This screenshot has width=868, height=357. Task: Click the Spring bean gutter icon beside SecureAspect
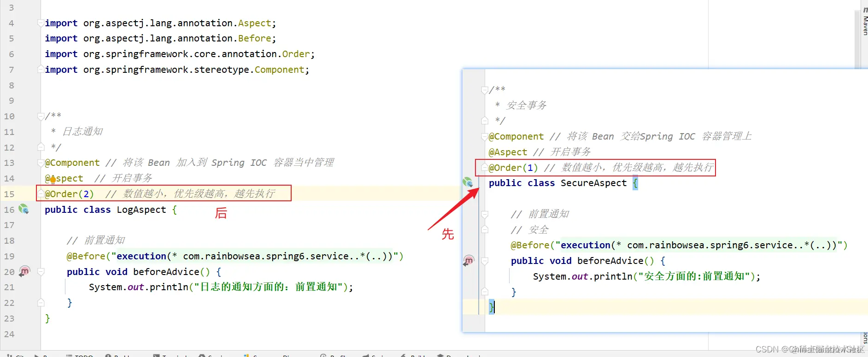pyautogui.click(x=468, y=182)
